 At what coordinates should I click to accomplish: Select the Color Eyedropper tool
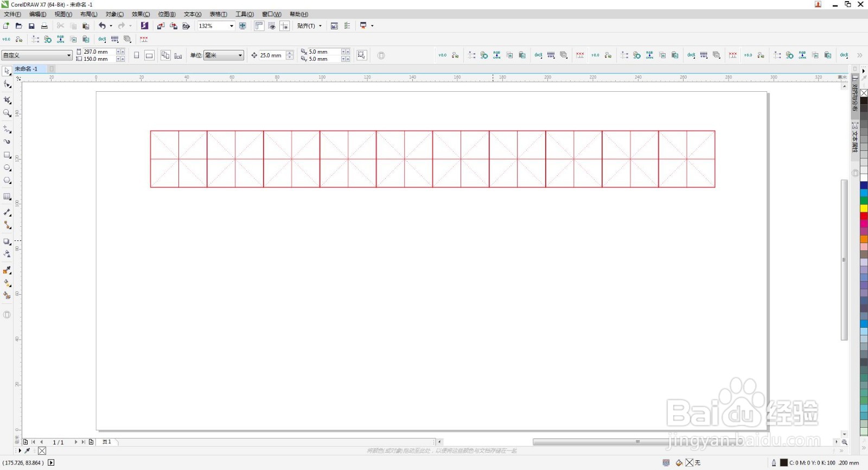coord(7,270)
